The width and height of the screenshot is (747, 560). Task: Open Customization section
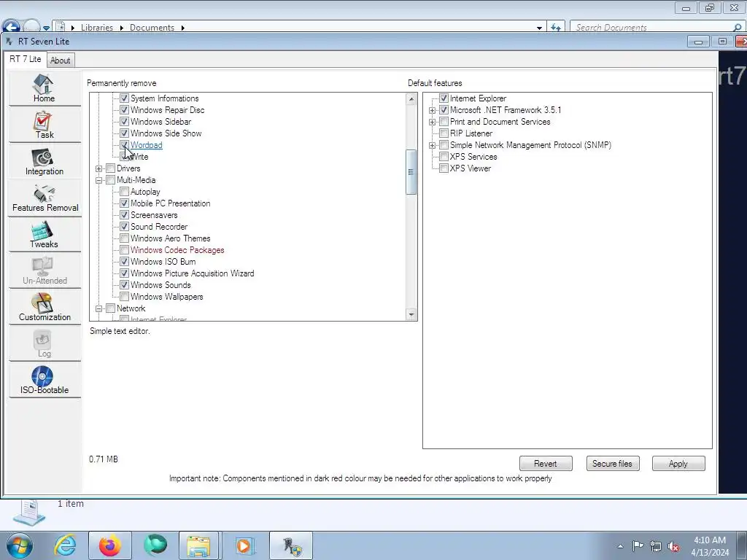tap(44, 308)
